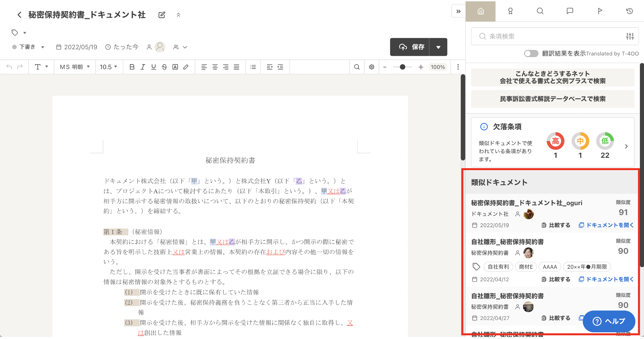The image size is (644, 339).
Task: Click the 条項検索 search field
Action: pyautogui.click(x=551, y=36)
